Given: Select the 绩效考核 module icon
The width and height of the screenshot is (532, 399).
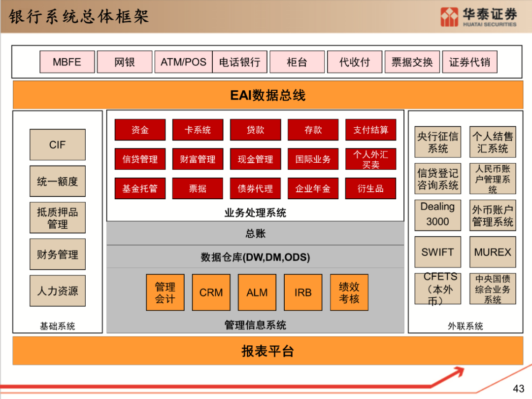Looking at the screenshot, I should (349, 292).
